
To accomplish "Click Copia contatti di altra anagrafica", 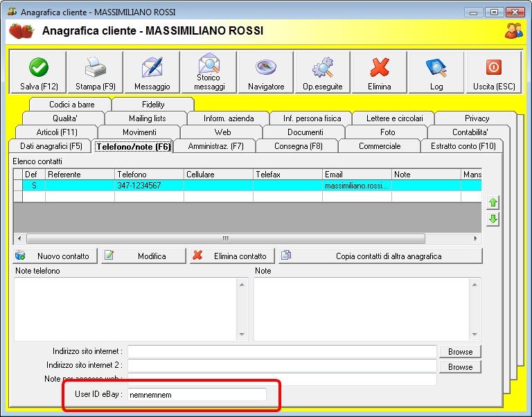I will (380, 256).
